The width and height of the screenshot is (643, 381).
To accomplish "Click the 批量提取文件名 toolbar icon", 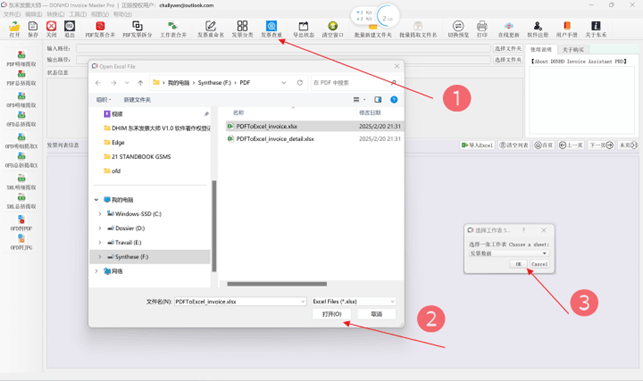I will click(x=418, y=27).
